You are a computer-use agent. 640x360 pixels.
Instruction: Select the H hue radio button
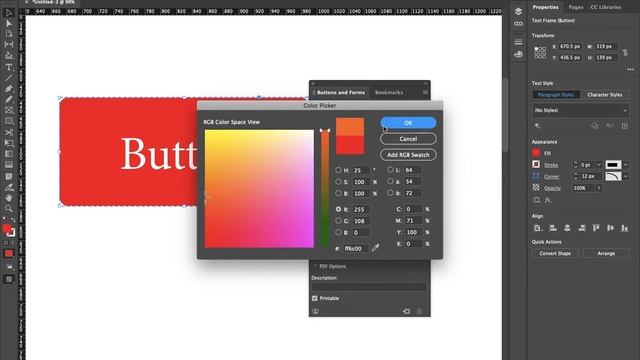338,170
